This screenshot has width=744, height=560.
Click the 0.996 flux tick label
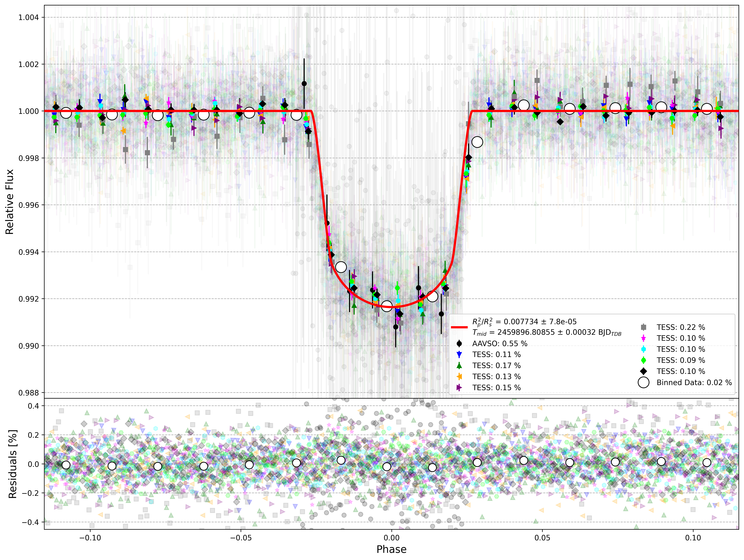29,205
